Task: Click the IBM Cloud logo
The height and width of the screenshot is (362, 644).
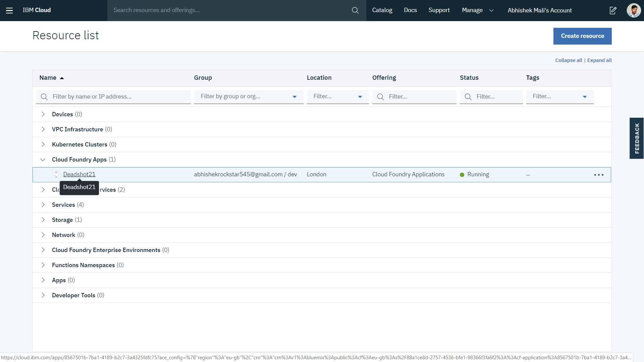Action: pos(37,10)
